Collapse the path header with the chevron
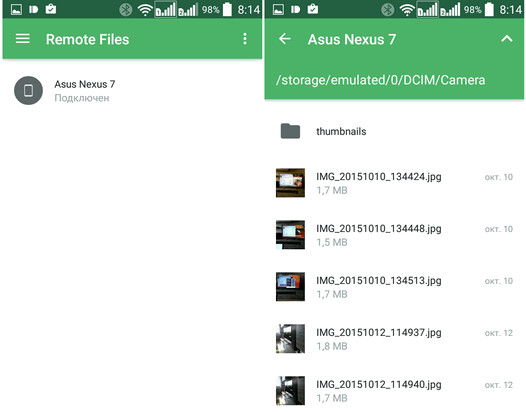The width and height of the screenshot is (526, 412). tap(507, 39)
